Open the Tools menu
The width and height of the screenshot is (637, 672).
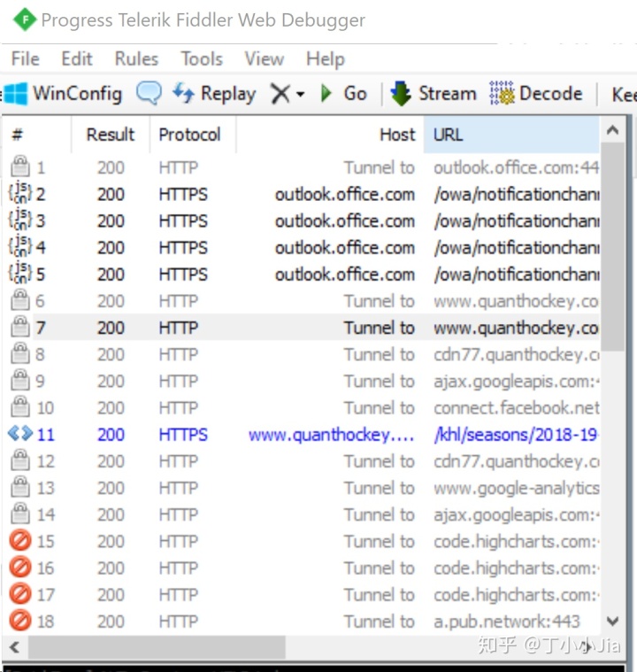pos(202,58)
